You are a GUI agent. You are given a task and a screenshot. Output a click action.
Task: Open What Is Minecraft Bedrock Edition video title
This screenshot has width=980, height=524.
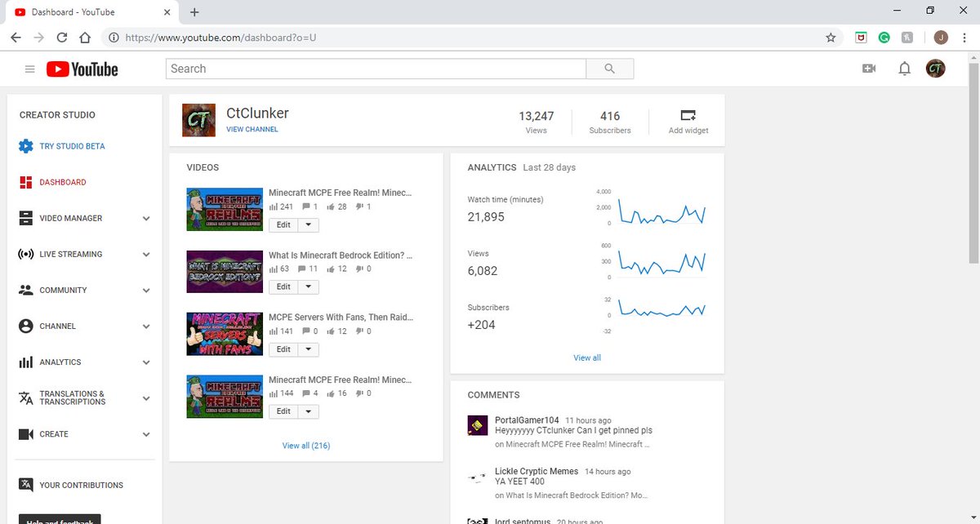(x=341, y=255)
